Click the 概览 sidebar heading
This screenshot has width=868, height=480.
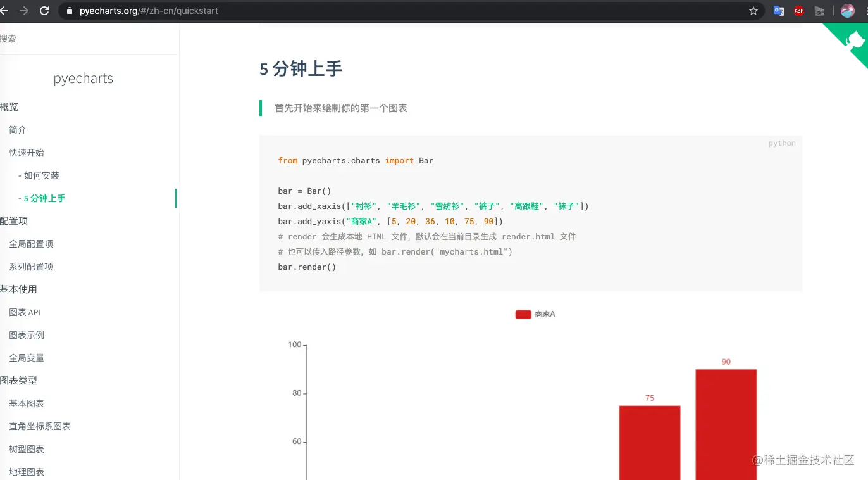tap(9, 107)
